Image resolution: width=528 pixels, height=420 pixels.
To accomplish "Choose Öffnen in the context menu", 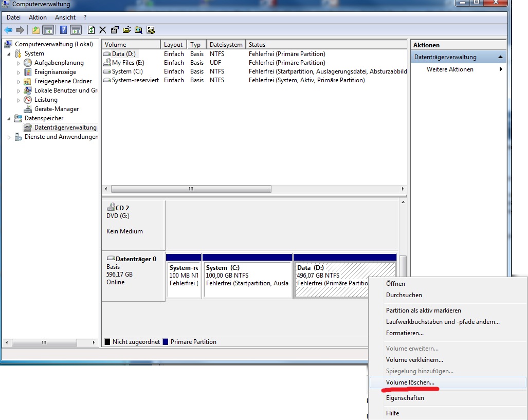I will point(447,284).
